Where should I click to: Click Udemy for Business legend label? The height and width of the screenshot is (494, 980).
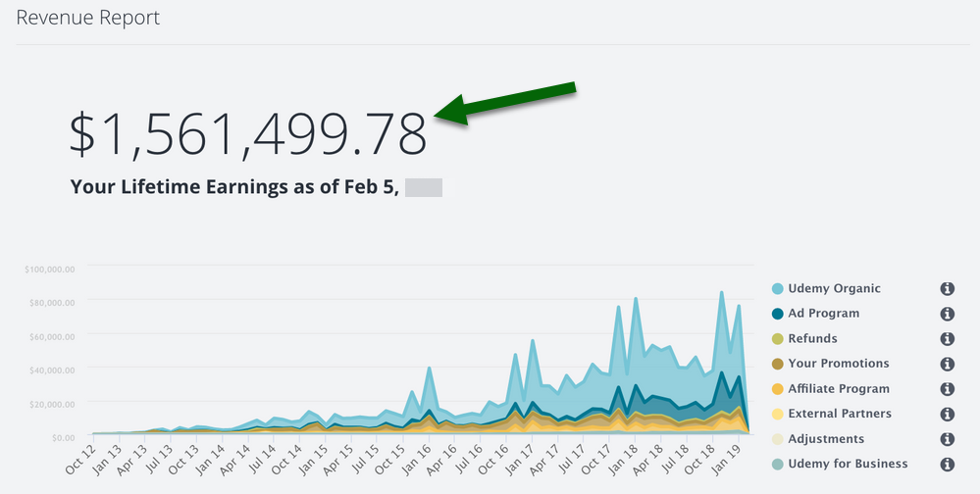point(848,464)
